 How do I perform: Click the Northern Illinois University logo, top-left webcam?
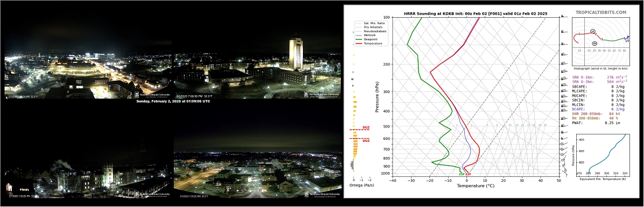[x=152, y=95]
